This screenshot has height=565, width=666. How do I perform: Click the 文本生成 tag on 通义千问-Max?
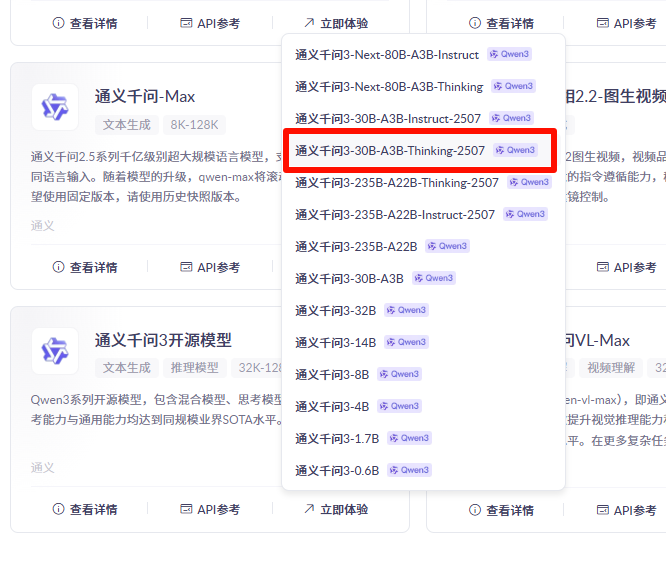[x=127, y=124]
